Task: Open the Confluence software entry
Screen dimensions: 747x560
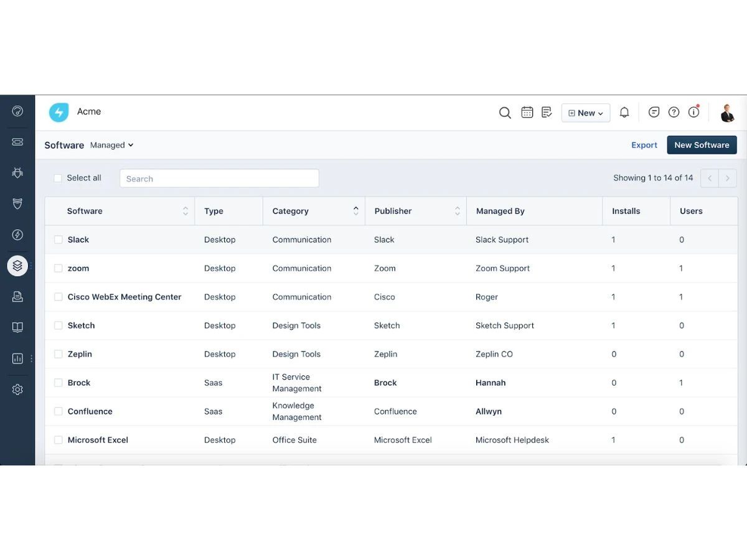Action: pyautogui.click(x=90, y=411)
